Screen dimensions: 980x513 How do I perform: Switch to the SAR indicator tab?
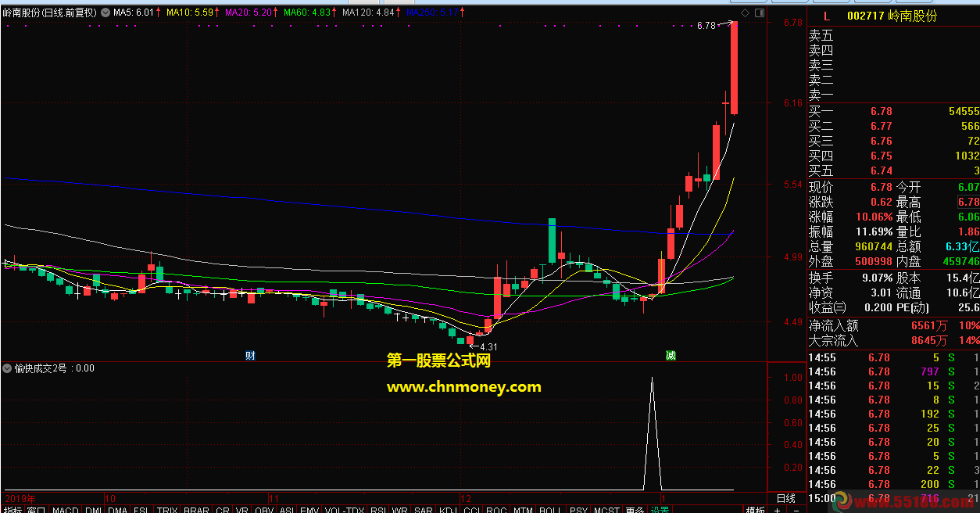[x=423, y=510]
